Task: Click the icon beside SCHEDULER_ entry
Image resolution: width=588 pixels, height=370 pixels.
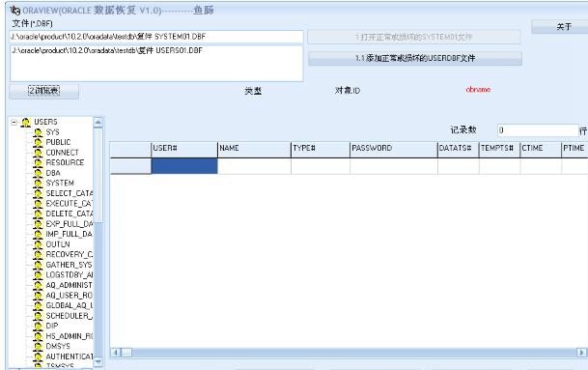Action: point(38,316)
